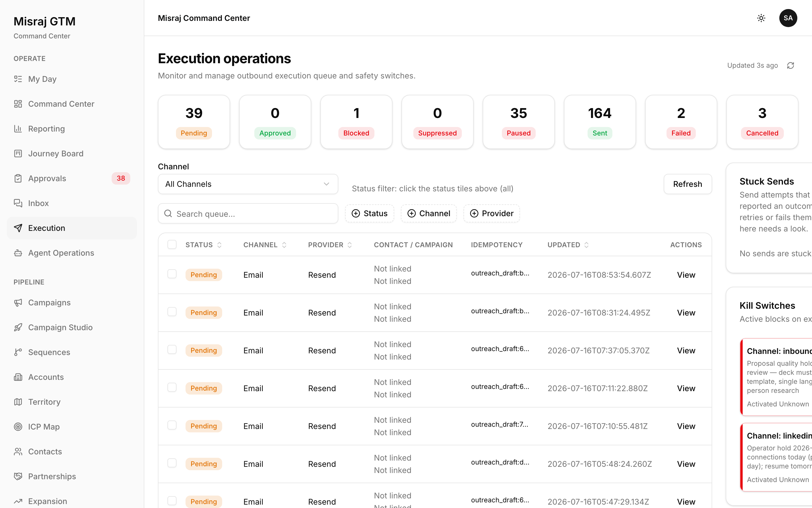Sort the table by the PROVIDER column
Viewport: 812px width, 508px height.
[330, 245]
